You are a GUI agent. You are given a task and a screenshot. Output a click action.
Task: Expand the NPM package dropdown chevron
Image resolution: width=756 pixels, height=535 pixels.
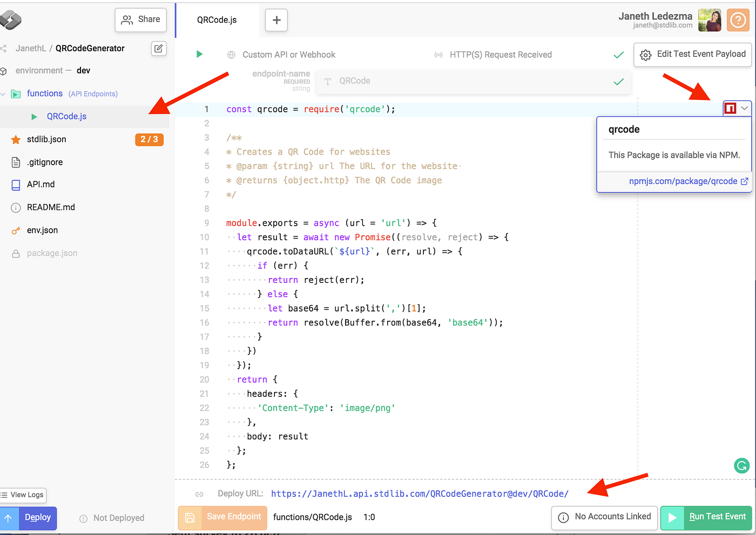(x=744, y=109)
